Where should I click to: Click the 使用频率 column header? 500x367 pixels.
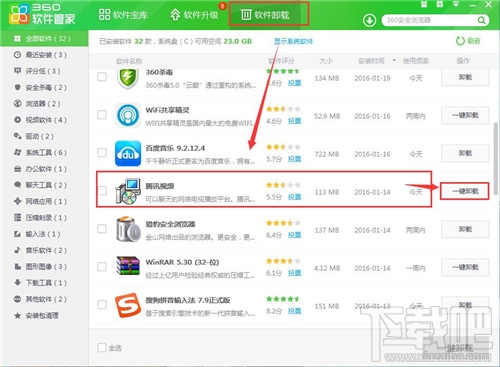(415, 61)
